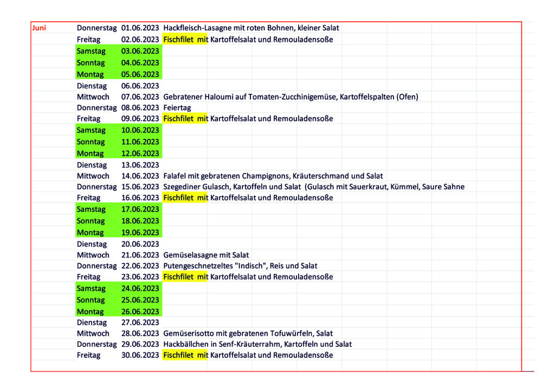Select the Freitag cell for 30.06.2023

coord(88,355)
